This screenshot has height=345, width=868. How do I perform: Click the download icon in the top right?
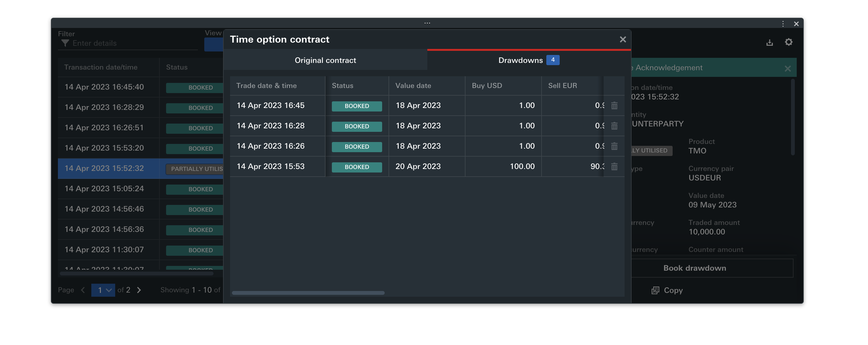click(x=769, y=42)
